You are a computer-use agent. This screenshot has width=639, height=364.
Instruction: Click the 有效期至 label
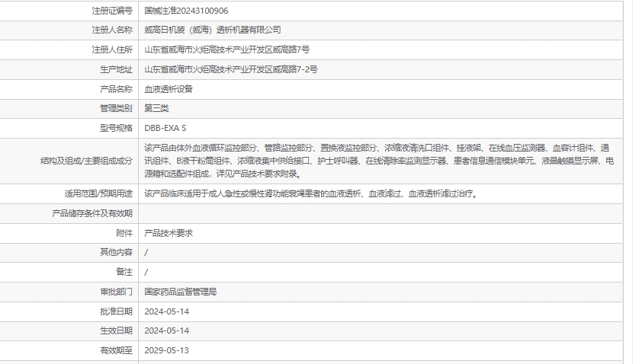click(x=116, y=350)
